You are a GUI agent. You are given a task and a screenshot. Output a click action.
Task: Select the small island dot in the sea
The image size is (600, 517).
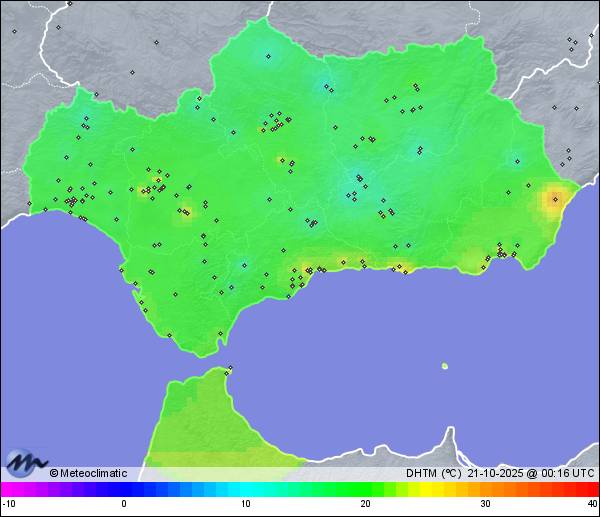tap(444, 366)
